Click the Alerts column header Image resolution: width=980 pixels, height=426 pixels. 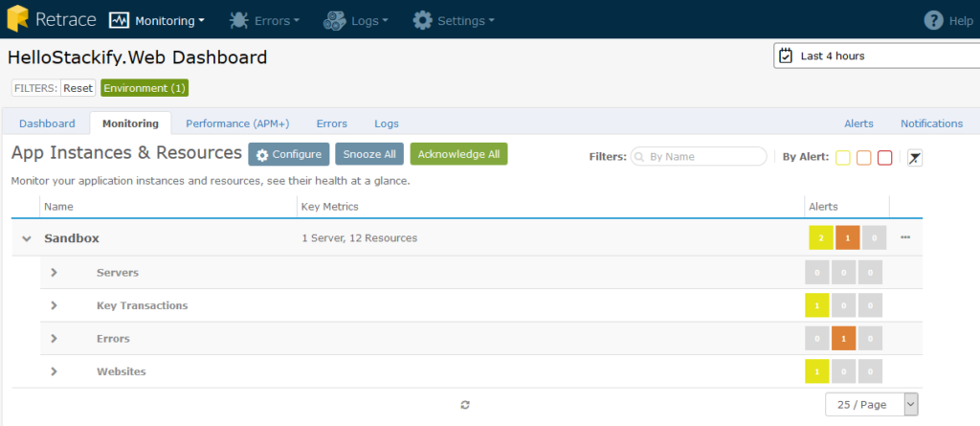pos(823,207)
